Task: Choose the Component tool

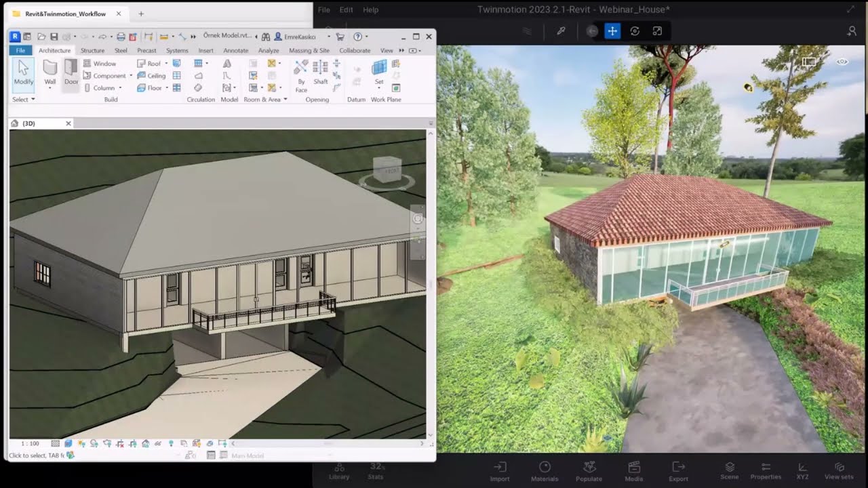Action: click(105, 75)
